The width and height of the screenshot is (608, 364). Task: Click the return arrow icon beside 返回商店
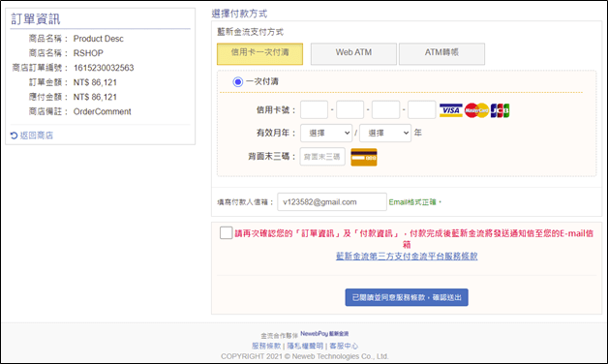click(14, 136)
